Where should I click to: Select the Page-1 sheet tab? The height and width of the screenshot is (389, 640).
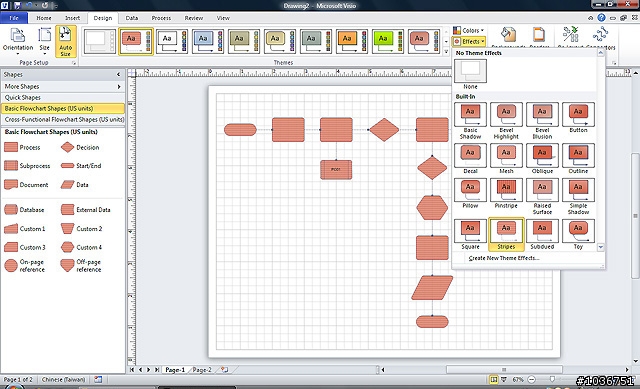pyautogui.click(x=175, y=370)
